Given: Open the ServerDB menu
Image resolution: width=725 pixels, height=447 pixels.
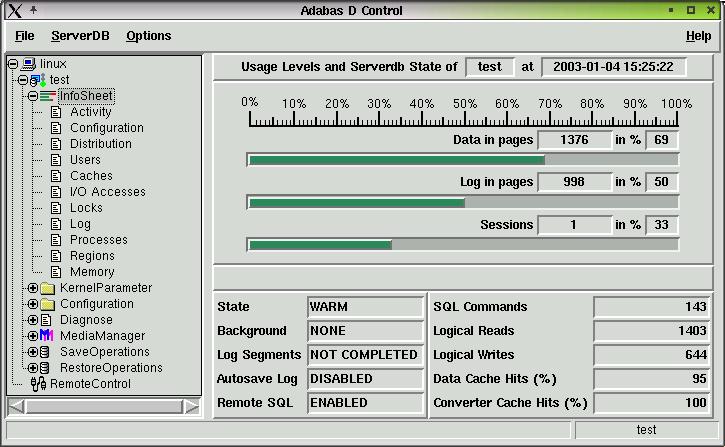Looking at the screenshot, I should click(x=80, y=36).
